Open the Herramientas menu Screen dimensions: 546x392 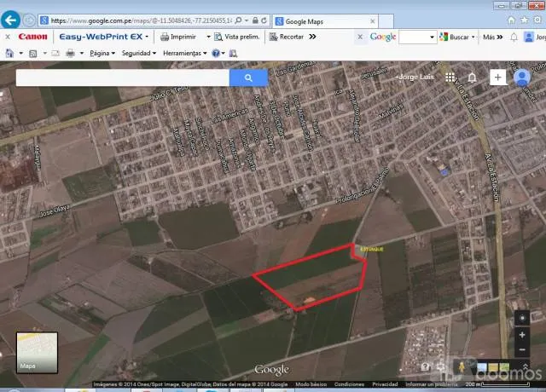tap(185, 53)
